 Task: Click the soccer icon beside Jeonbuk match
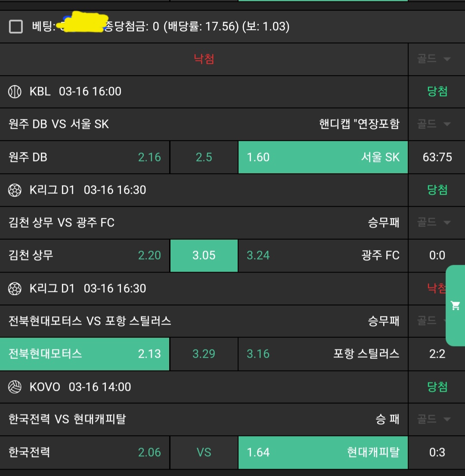coord(15,288)
